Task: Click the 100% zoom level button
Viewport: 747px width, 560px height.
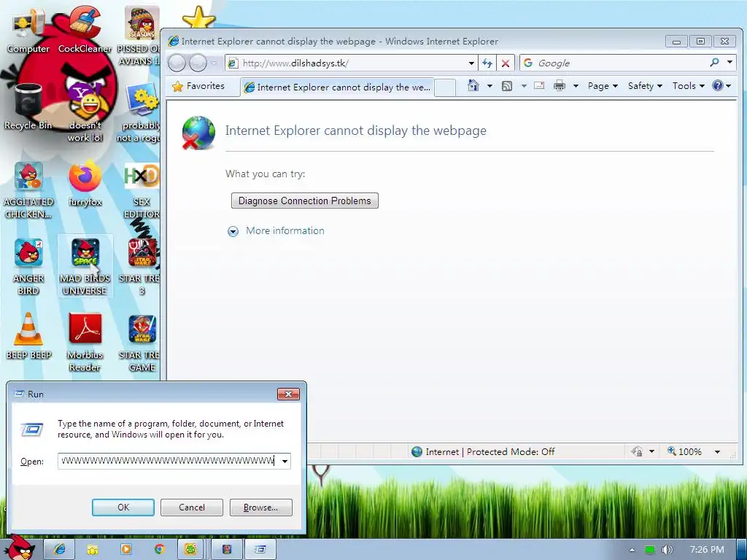Action: point(685,451)
